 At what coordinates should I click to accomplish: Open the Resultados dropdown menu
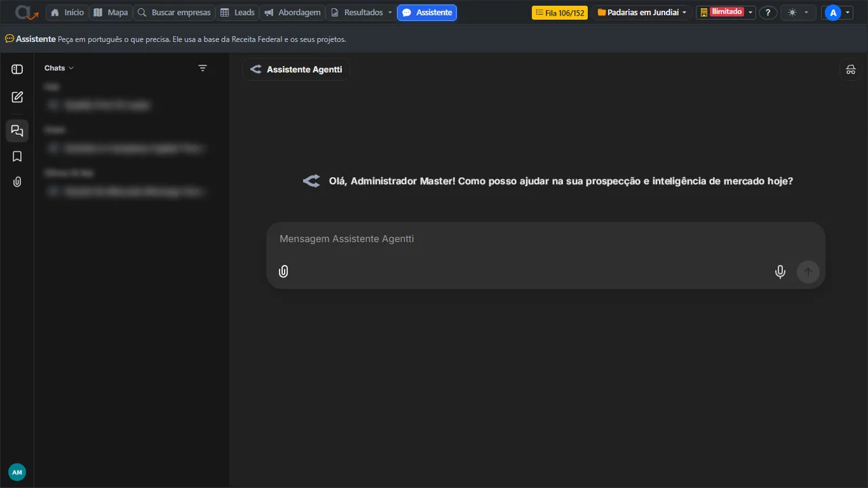pyautogui.click(x=361, y=12)
